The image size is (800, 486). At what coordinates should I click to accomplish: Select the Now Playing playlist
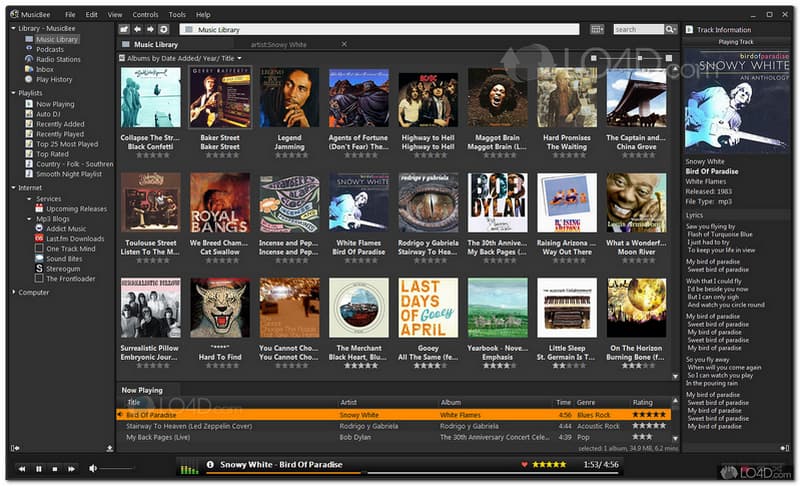[x=55, y=104]
